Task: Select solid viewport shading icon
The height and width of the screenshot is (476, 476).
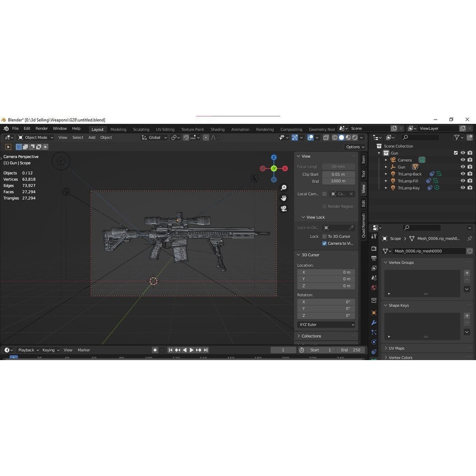Action: [x=342, y=138]
